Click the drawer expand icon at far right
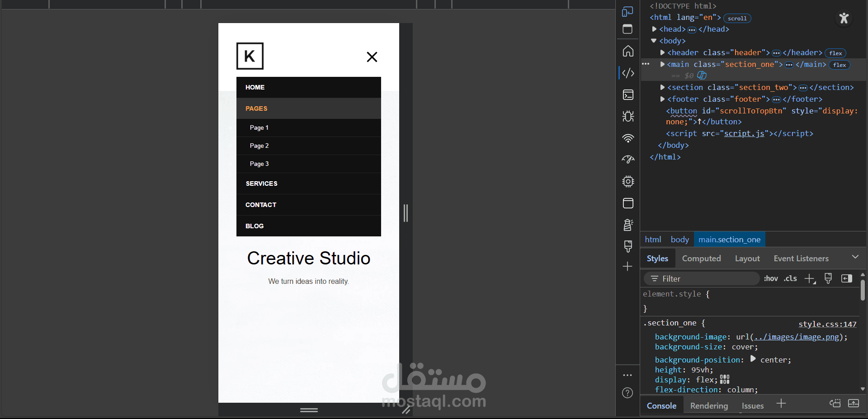The image size is (868, 419). click(854, 403)
